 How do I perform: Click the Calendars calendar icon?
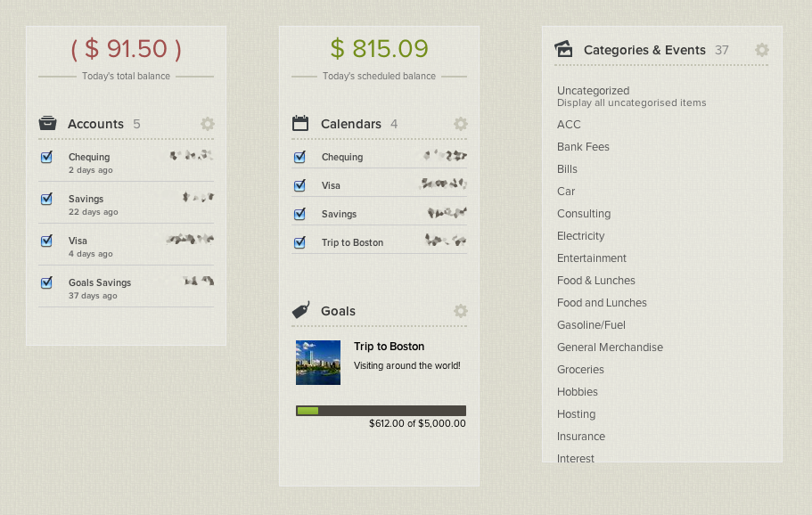coord(300,124)
